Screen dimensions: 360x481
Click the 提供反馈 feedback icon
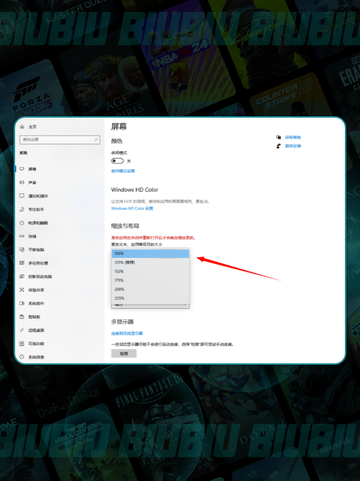pyautogui.click(x=278, y=146)
